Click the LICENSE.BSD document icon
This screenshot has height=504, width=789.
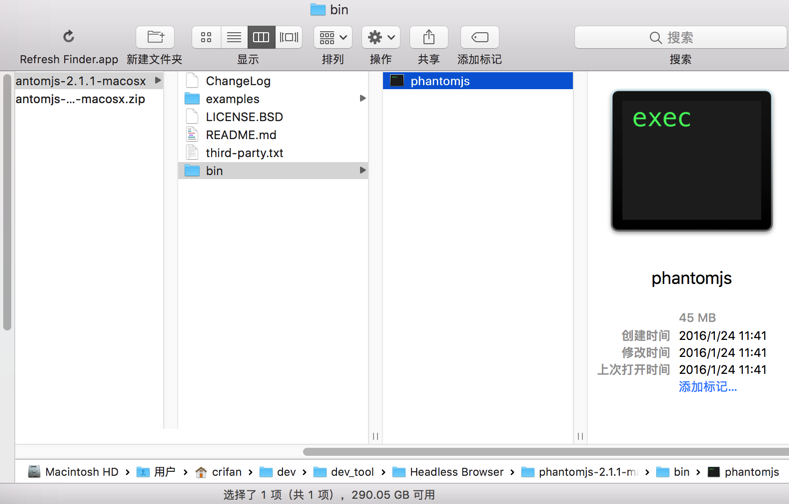pyautogui.click(x=192, y=117)
